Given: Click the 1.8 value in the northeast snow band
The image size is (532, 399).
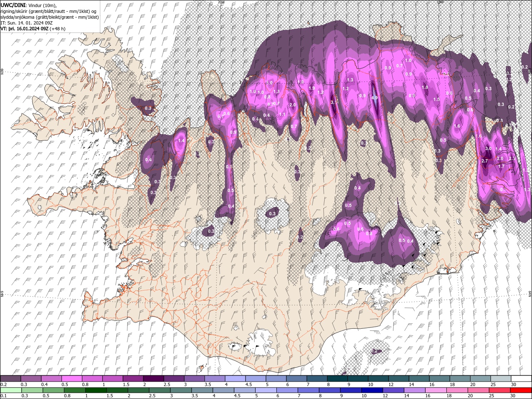Looking at the screenshot, I should (x=425, y=87).
